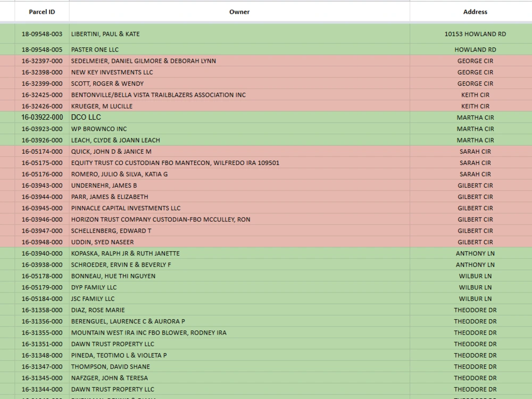Select owner SEDELMEIER, DANIEL GILMORE & DEBORAH LYNN
The height and width of the screenshot is (399, 532).
pos(239,61)
